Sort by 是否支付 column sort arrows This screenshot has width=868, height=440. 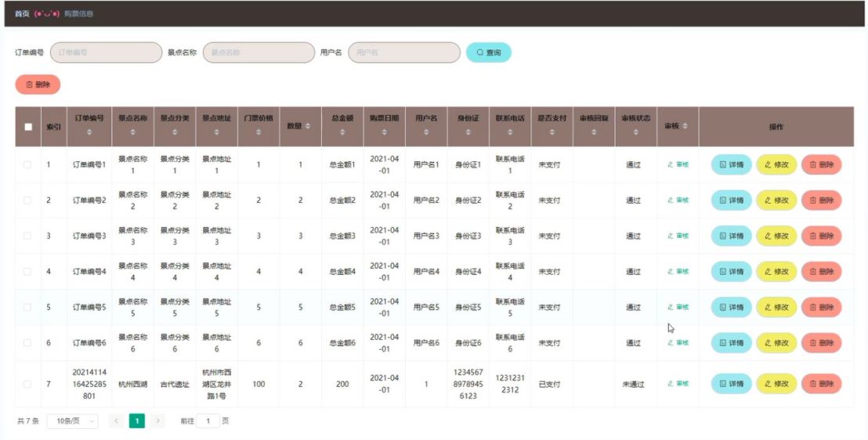[552, 132]
